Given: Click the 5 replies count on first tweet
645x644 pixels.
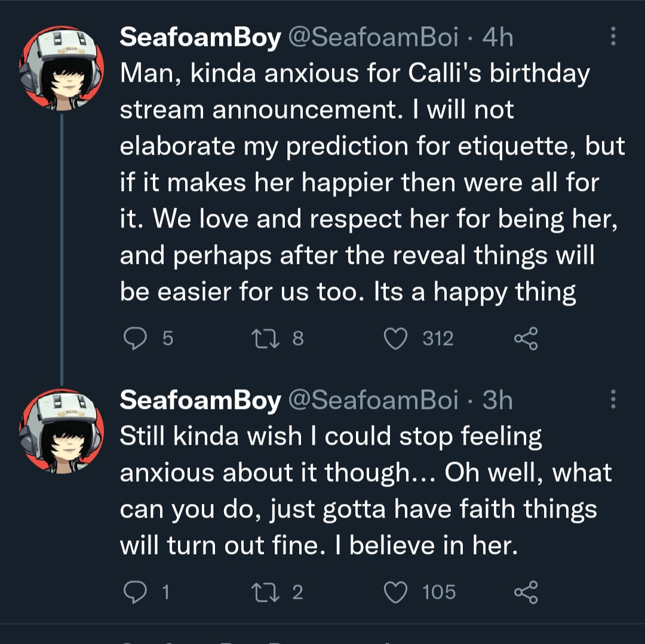Looking at the screenshot, I should click(168, 338).
